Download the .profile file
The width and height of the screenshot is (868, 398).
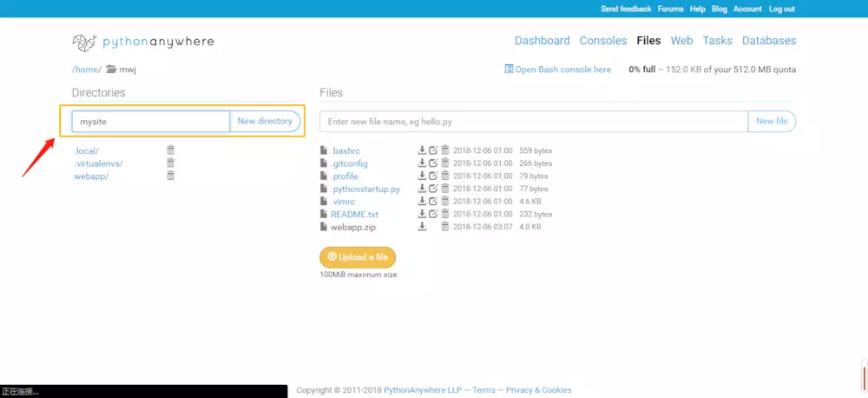pos(422,176)
